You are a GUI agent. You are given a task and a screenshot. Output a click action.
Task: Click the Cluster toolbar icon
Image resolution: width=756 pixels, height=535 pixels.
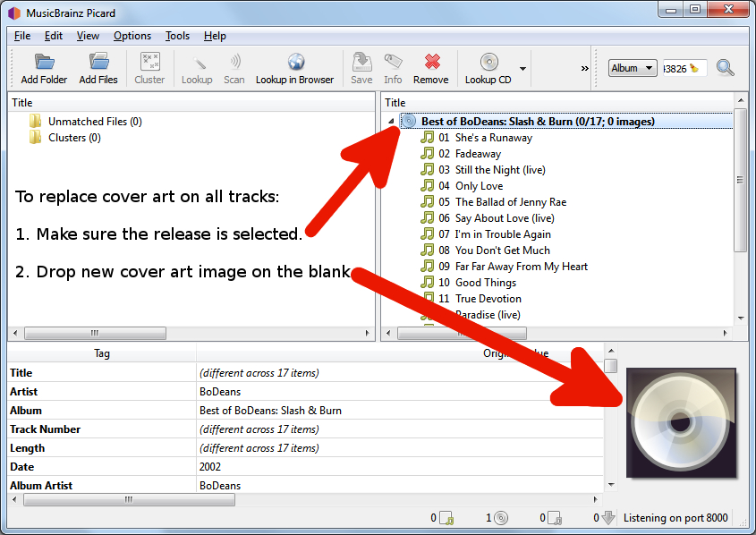150,62
